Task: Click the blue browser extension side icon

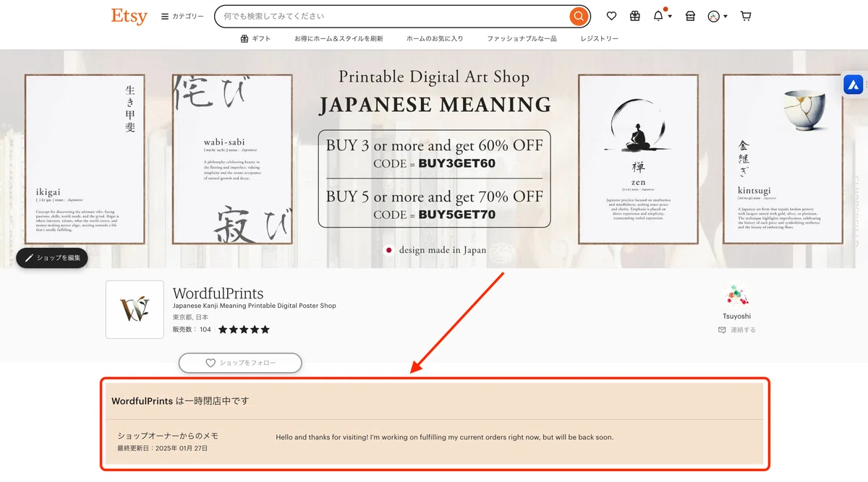Action: click(853, 85)
